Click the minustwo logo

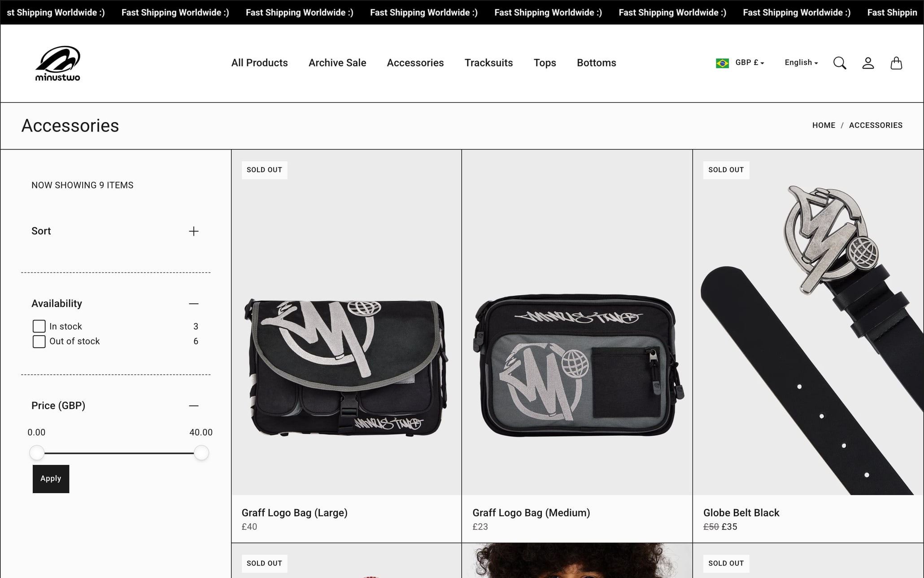pos(58,63)
